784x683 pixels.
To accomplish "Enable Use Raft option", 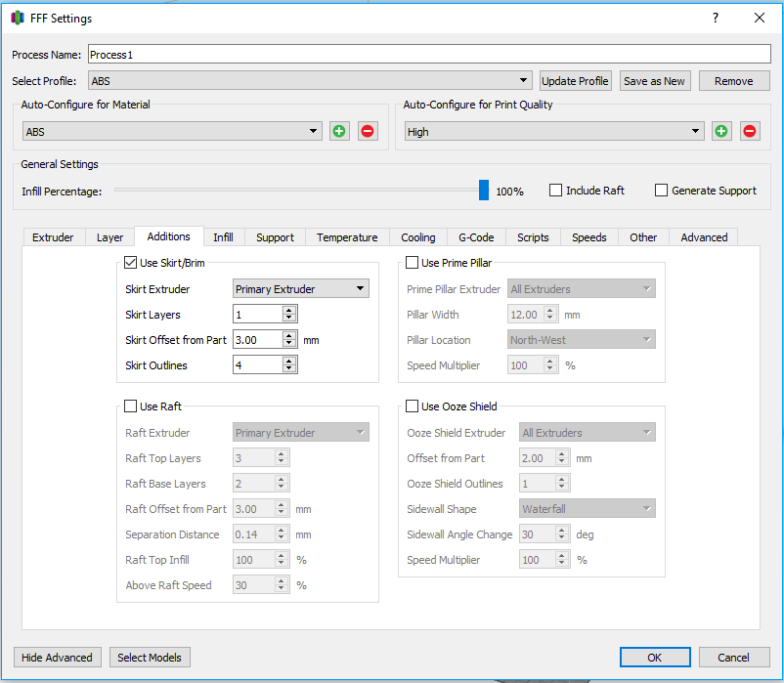I will 130,406.
